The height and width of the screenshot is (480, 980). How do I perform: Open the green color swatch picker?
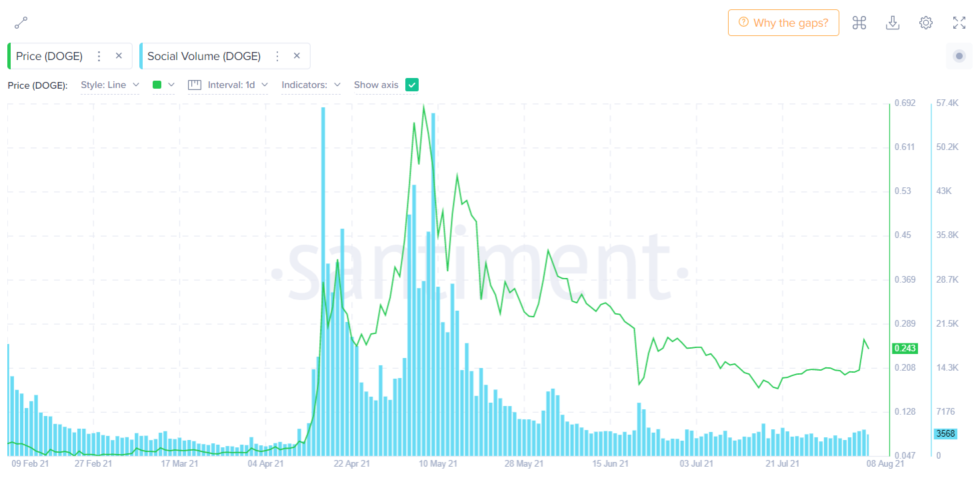click(x=163, y=85)
